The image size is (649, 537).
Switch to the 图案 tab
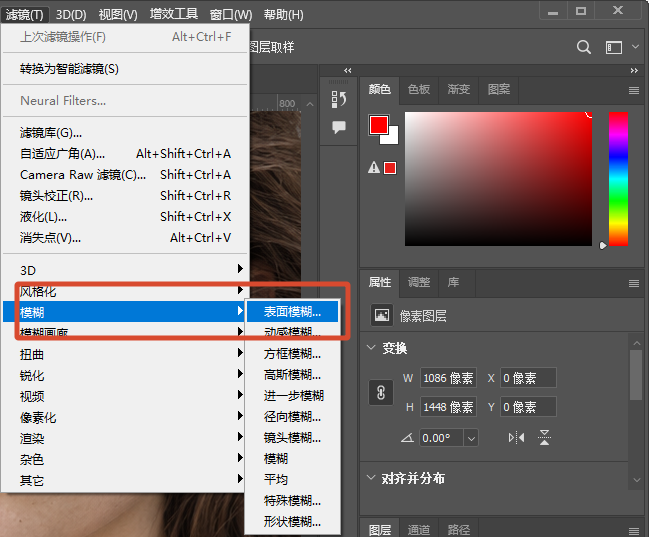(499, 89)
